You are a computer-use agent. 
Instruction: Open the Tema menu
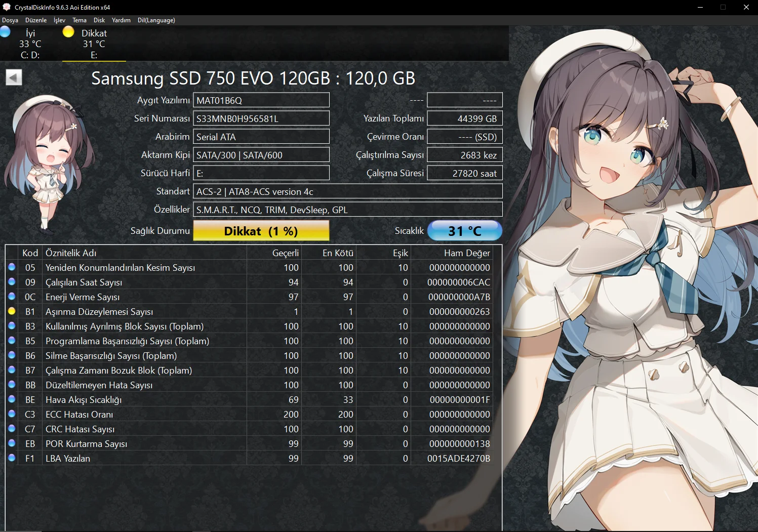79,20
